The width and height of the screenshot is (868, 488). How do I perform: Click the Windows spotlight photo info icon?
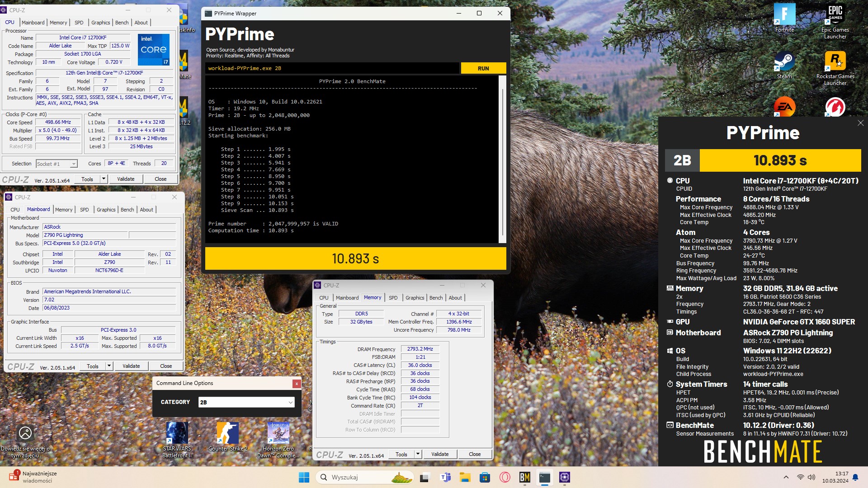tap(25, 433)
